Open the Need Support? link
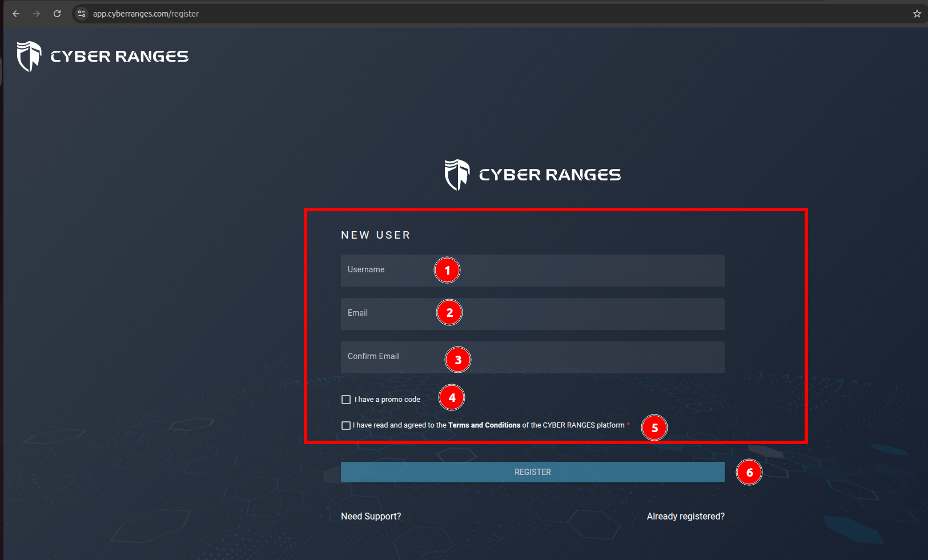 click(371, 516)
